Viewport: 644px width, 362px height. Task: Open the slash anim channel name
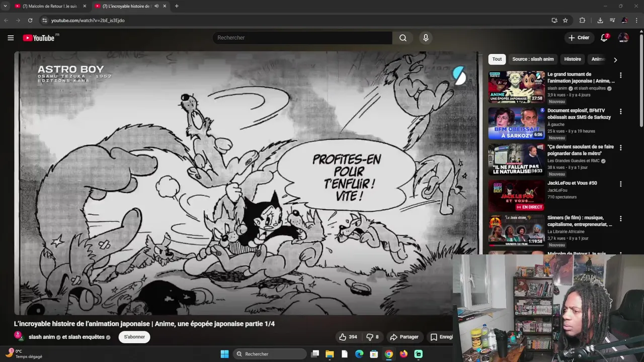tap(42, 337)
